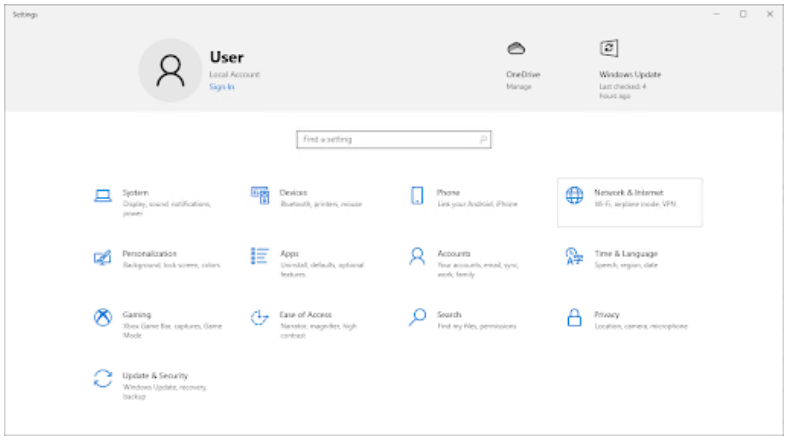Open Time & Language icon
This screenshot has height=439, width=787.
574,257
